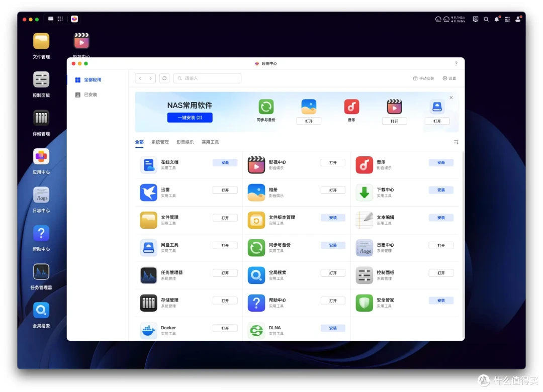543x392 pixels.
Task: Install 音乐 from the app list
Action: pyautogui.click(x=441, y=162)
